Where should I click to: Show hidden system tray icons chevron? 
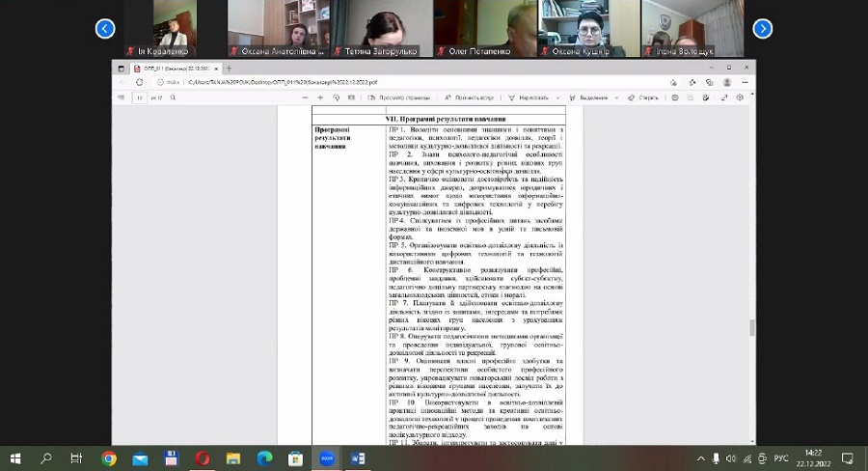[701, 458]
